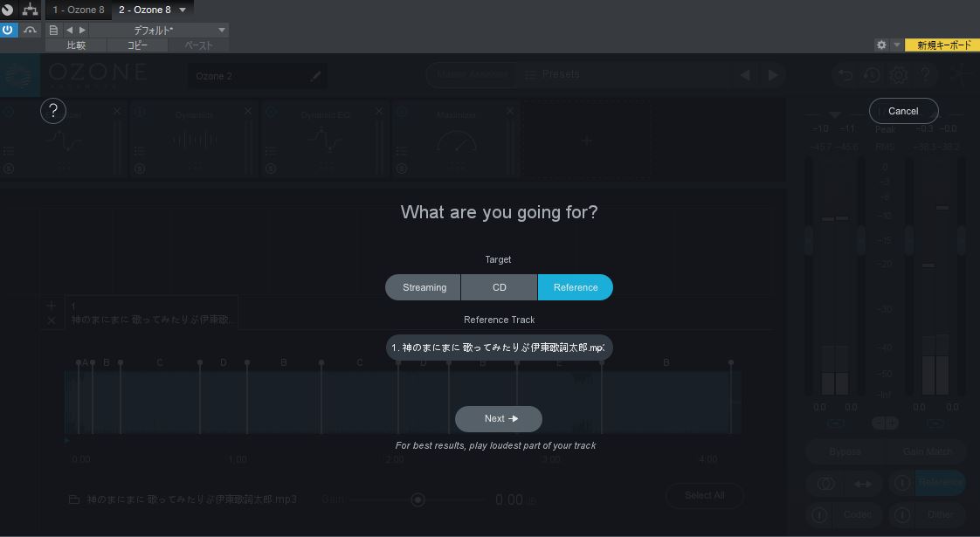Toggle the blue plugin power button
Viewport: 980px width, 537px height.
[8, 30]
